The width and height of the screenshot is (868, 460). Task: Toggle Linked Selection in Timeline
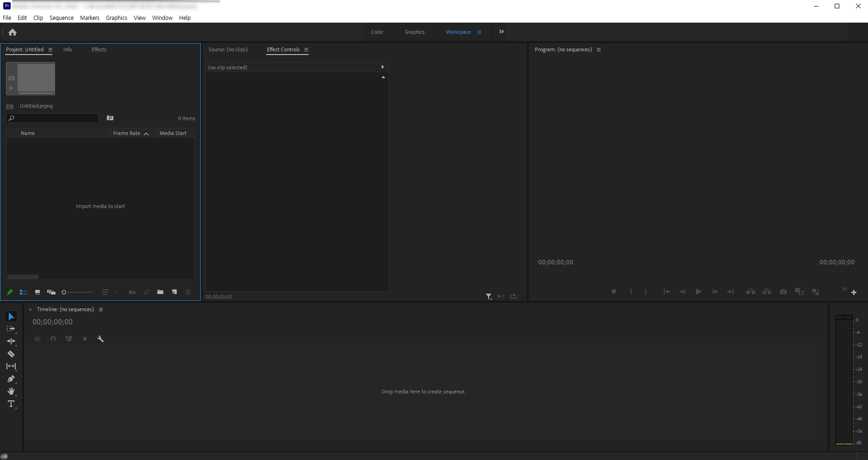click(x=69, y=339)
